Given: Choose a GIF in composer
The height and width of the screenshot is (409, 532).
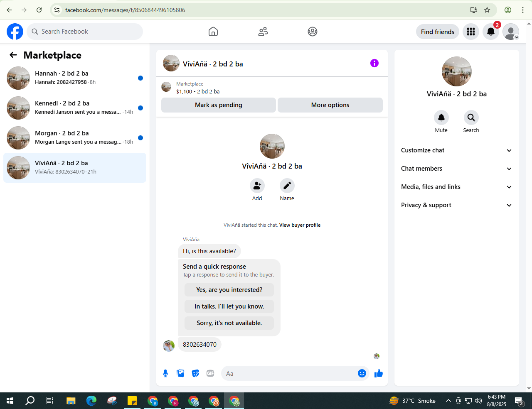Looking at the screenshot, I should (210, 373).
